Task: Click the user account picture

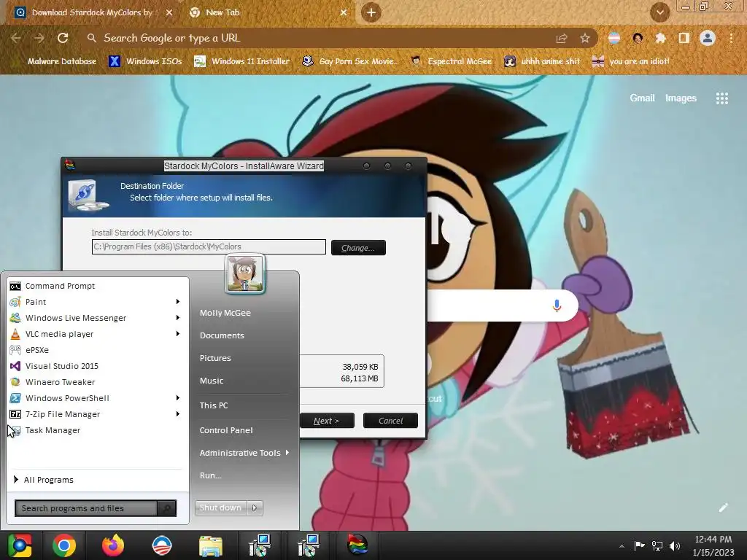Action: pyautogui.click(x=245, y=274)
